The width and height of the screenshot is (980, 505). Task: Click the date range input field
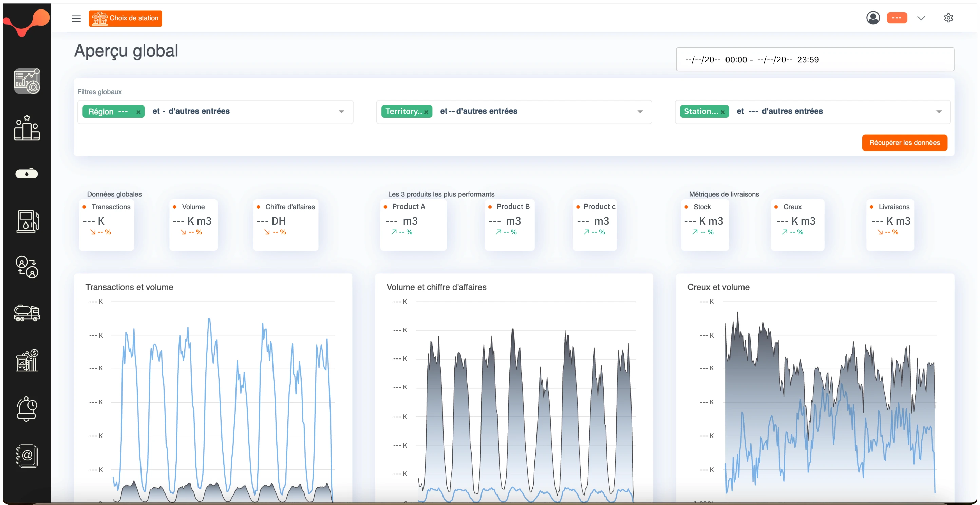pyautogui.click(x=814, y=59)
